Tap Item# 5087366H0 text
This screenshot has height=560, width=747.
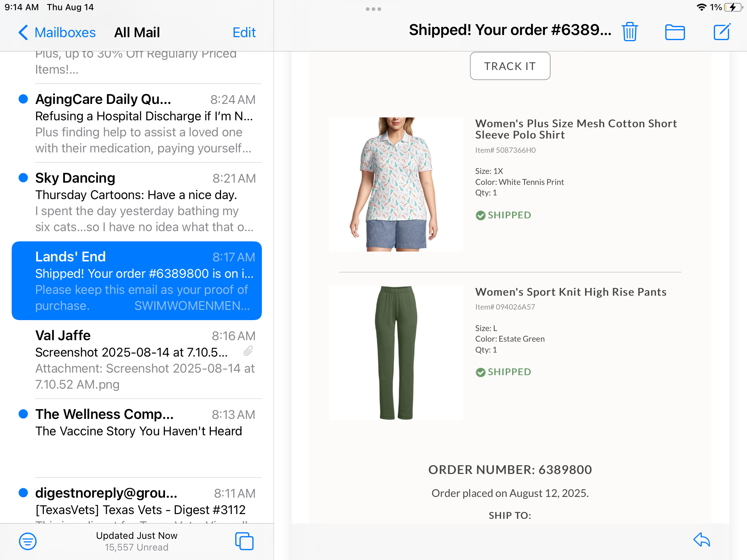505,150
